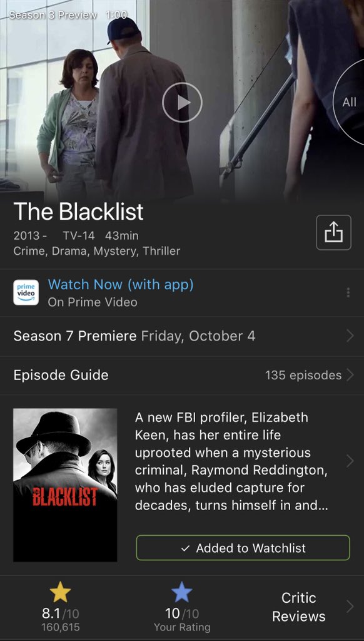The height and width of the screenshot is (641, 364).
Task: Play the Season 3 Preview trailer
Action: pyautogui.click(x=182, y=103)
